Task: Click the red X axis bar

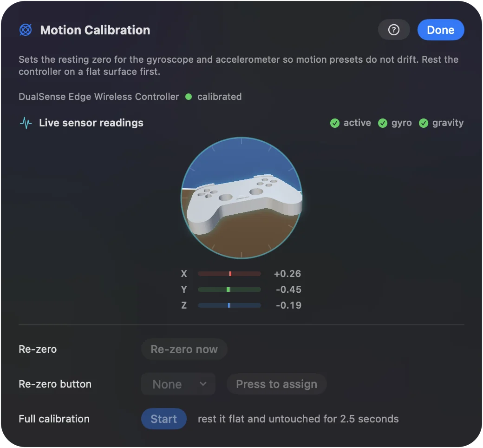Action: pyautogui.click(x=229, y=274)
